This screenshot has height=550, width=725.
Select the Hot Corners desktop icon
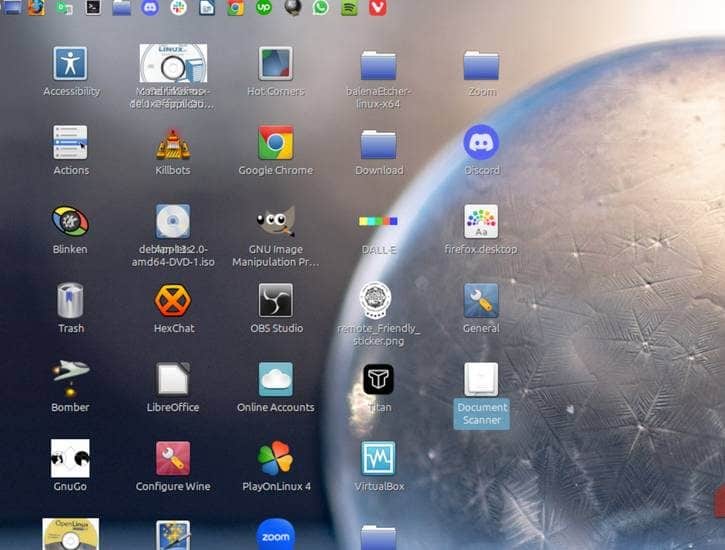pyautogui.click(x=276, y=63)
